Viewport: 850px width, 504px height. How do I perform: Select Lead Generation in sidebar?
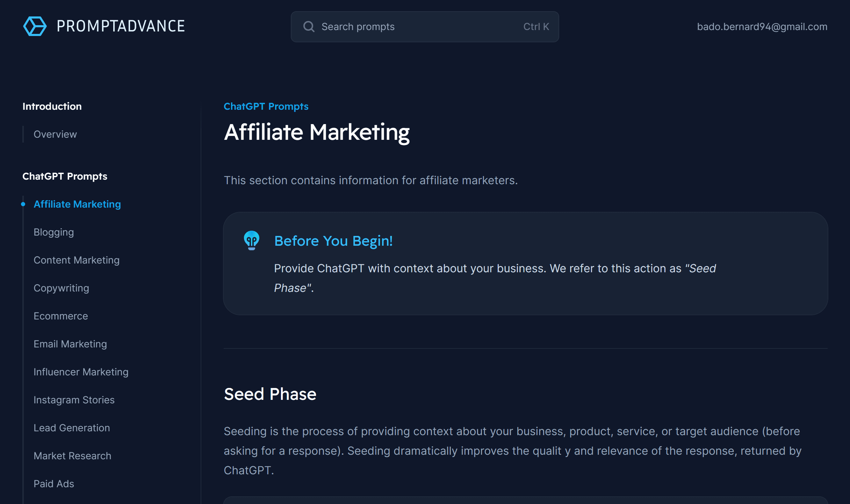(x=72, y=428)
